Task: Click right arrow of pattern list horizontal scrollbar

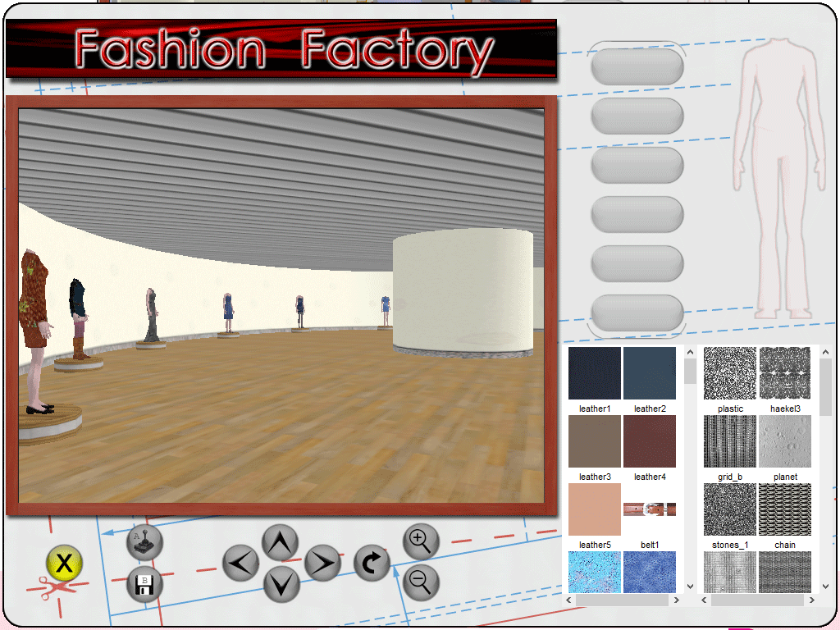Action: [811, 600]
